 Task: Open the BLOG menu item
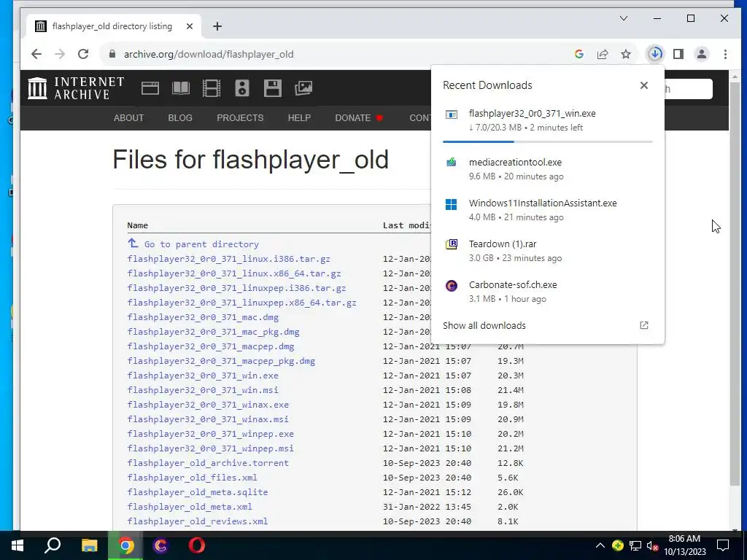180,117
